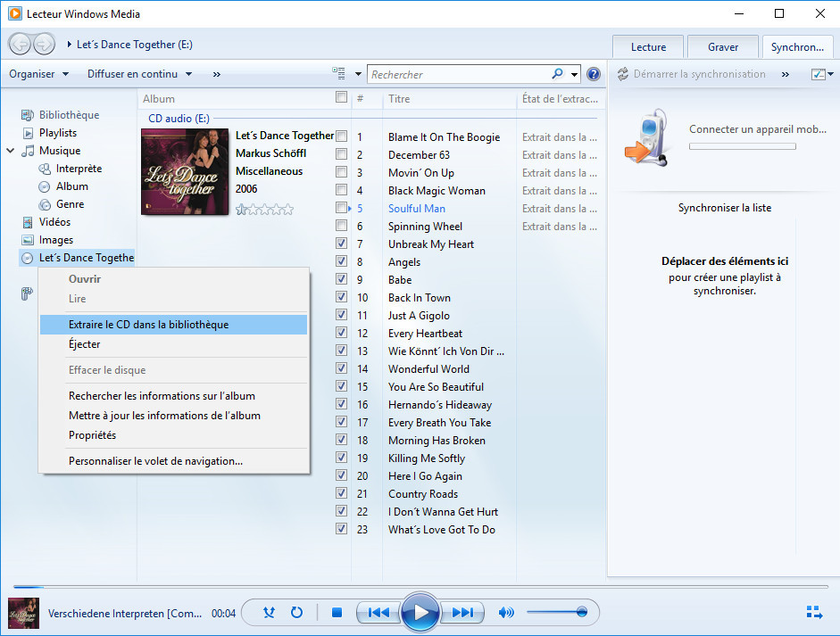Switch to the Lecture tab
This screenshot has width=840, height=636.
coord(648,47)
